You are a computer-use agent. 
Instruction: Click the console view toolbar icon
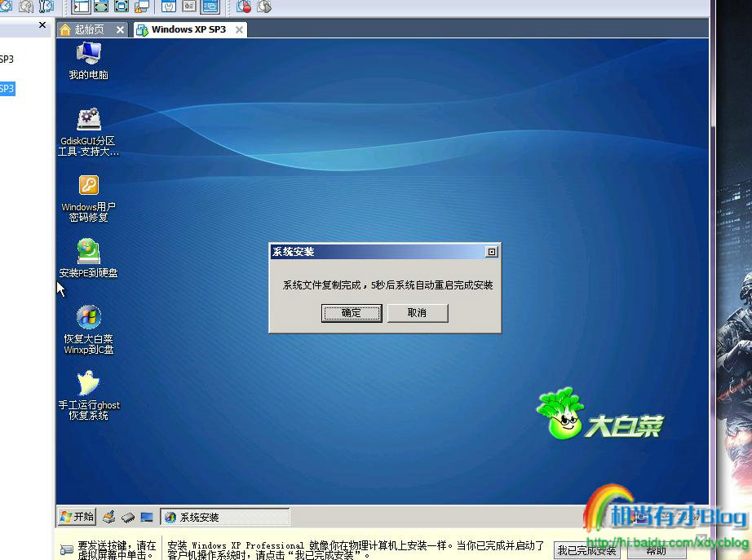pyautogui.click(x=189, y=7)
